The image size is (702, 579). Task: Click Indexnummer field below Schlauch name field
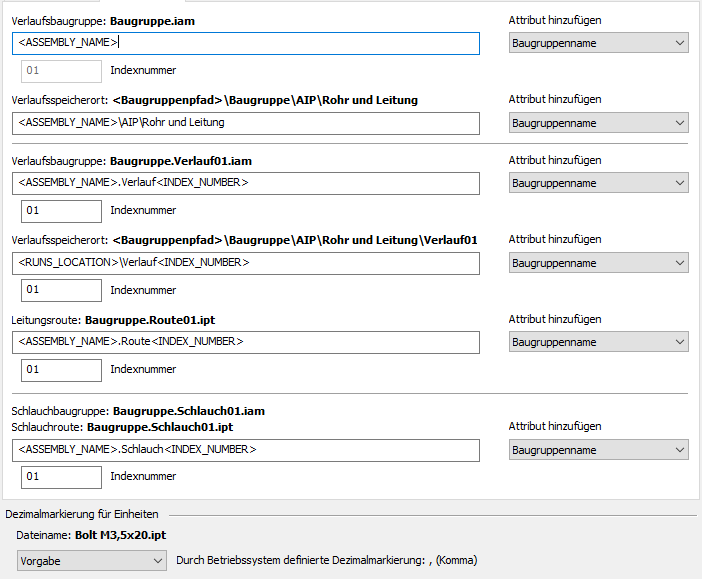click(x=61, y=477)
